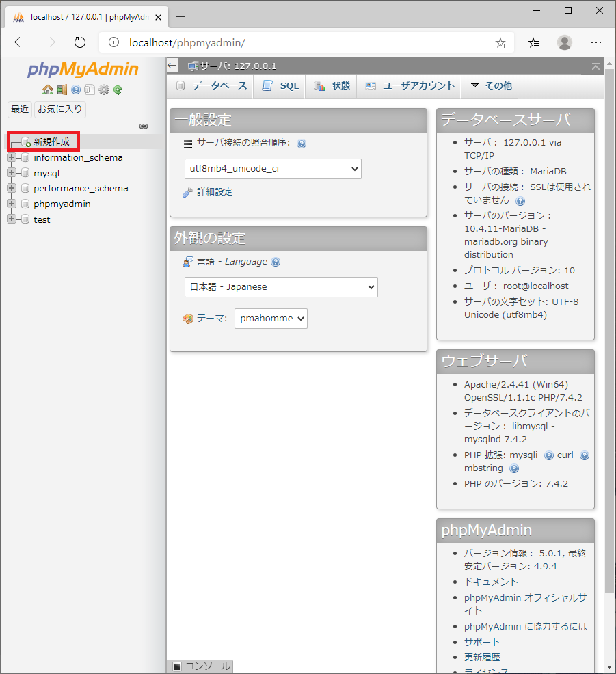Screen dimensions: 616x674
Task: Switch to 状態 tab
Action: [332, 86]
